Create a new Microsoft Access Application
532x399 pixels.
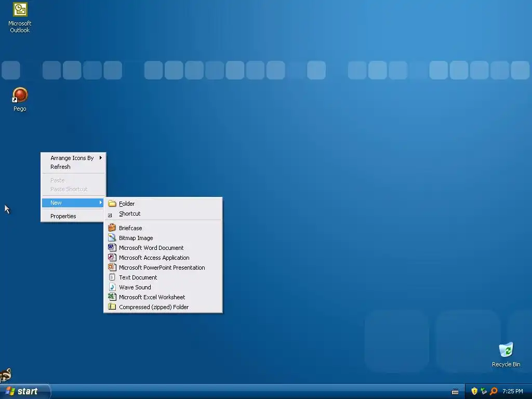tap(163, 258)
